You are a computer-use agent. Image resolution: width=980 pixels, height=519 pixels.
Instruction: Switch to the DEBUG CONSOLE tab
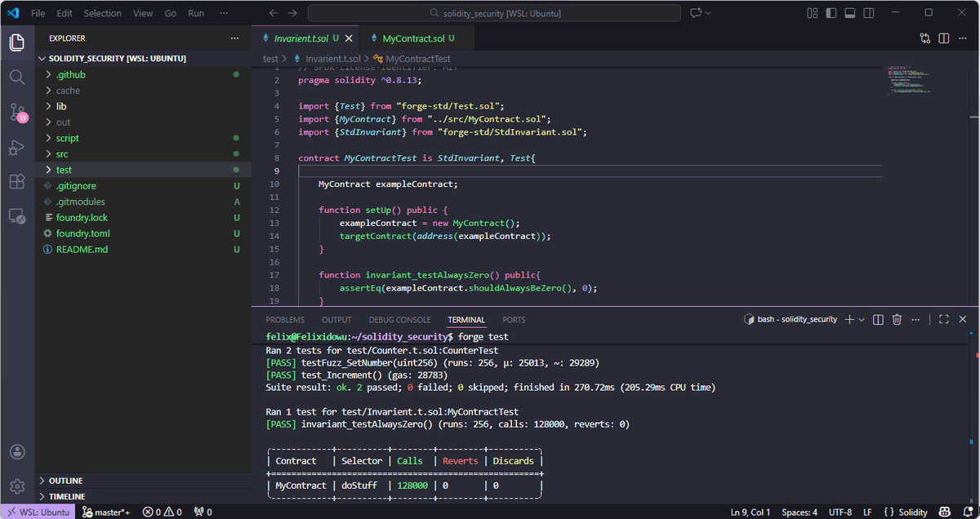point(399,320)
